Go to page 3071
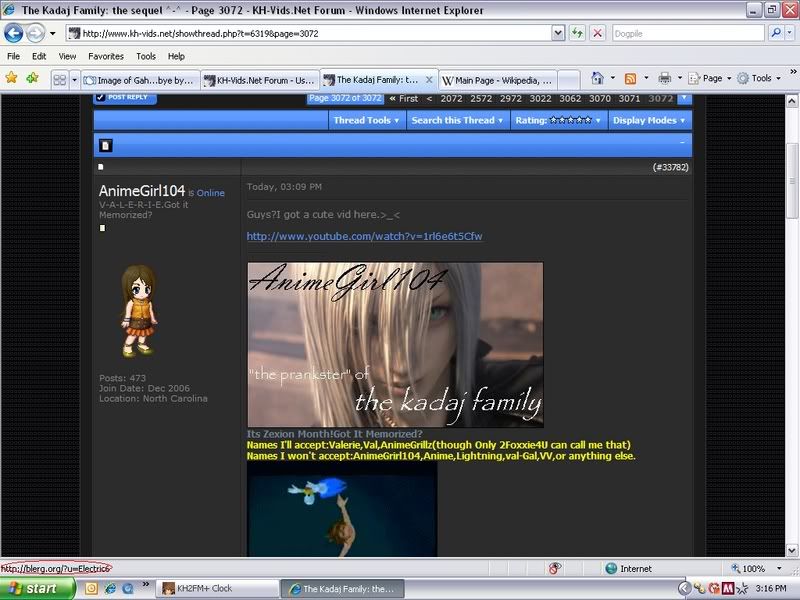 [629, 98]
